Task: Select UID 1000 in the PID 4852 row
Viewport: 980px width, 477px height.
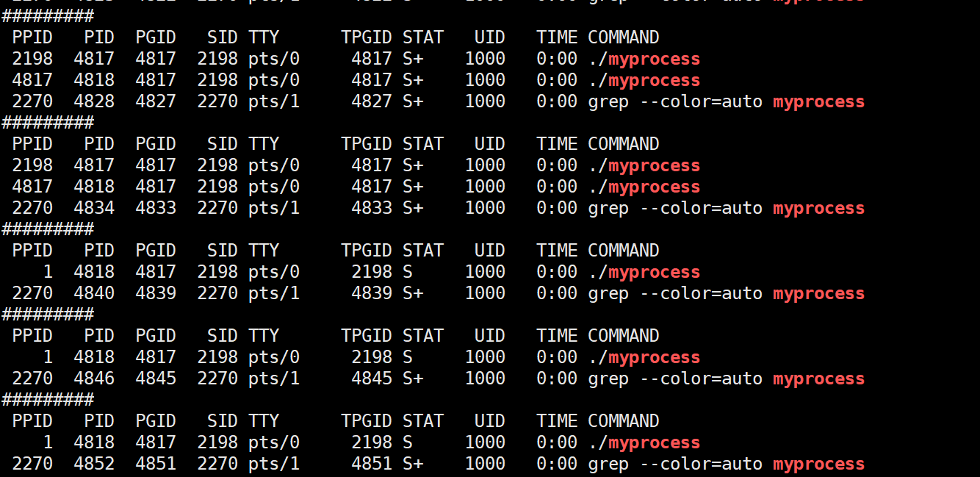Action: (x=485, y=464)
